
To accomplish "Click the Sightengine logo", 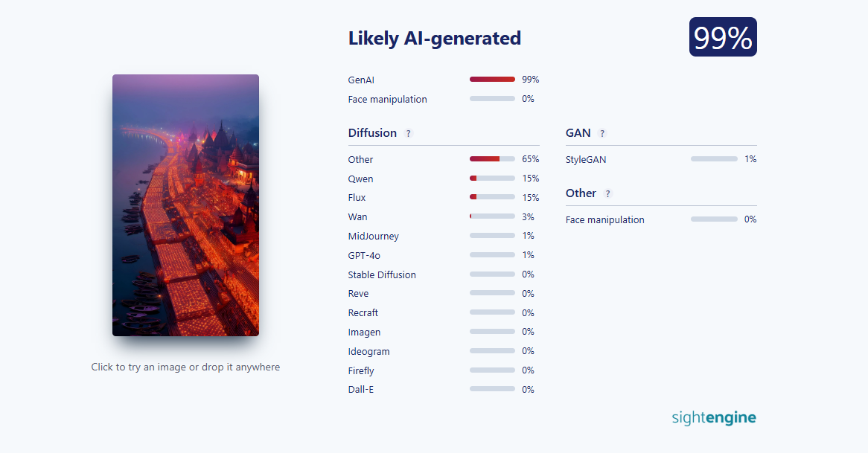I will [x=713, y=417].
